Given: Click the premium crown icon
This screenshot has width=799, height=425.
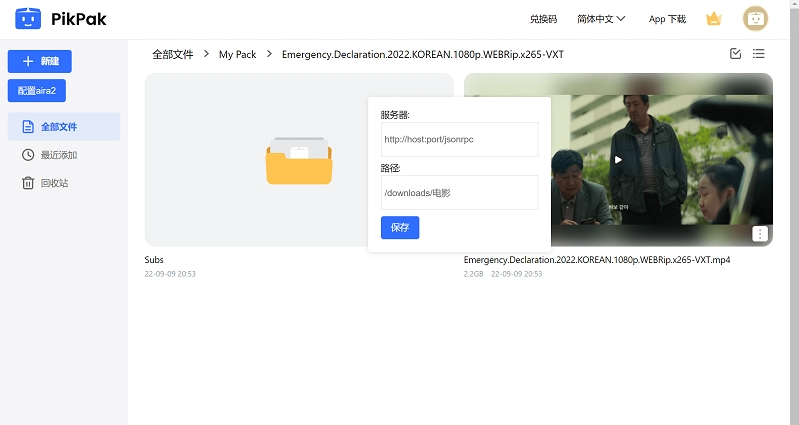Looking at the screenshot, I should [714, 19].
